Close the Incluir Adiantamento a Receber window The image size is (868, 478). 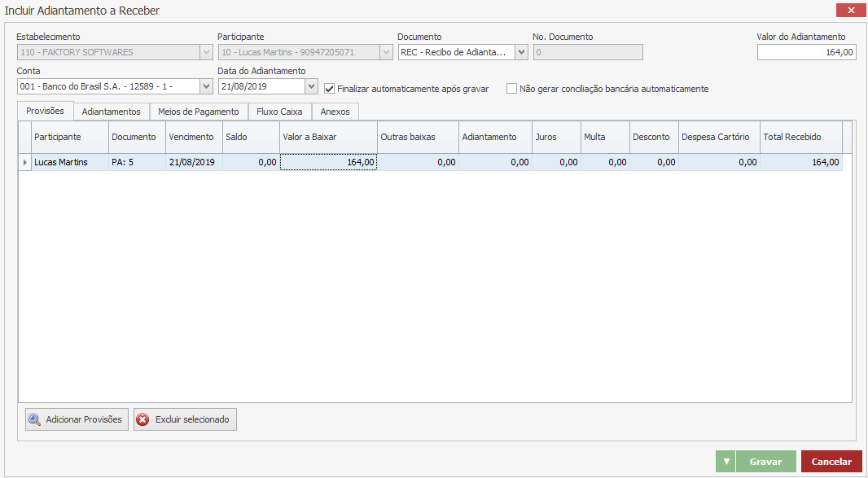pos(851,11)
